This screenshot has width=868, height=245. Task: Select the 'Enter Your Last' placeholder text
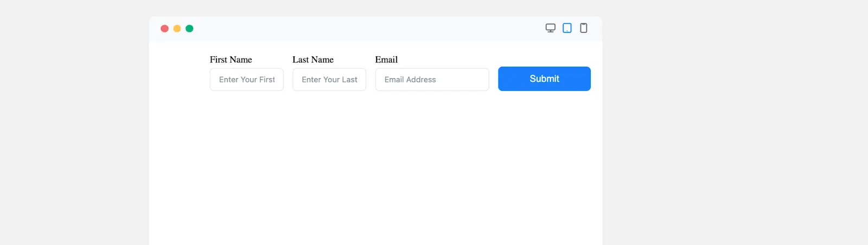pos(329,80)
